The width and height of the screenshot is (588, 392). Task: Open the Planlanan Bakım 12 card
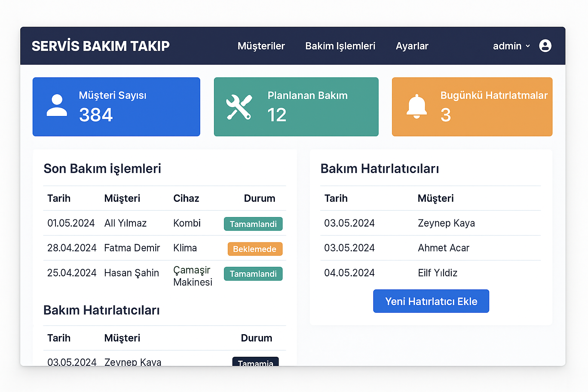tap(296, 107)
